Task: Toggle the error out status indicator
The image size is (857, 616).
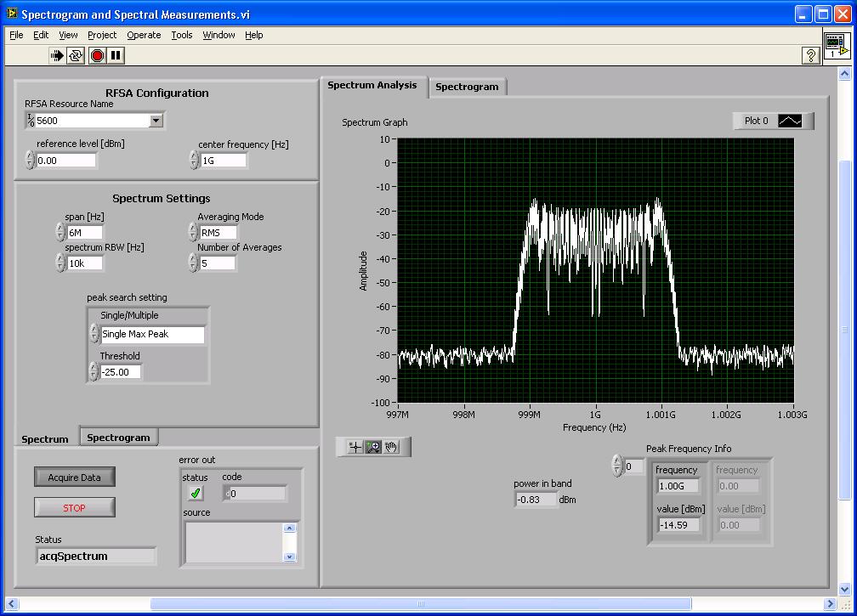Action: [x=196, y=493]
